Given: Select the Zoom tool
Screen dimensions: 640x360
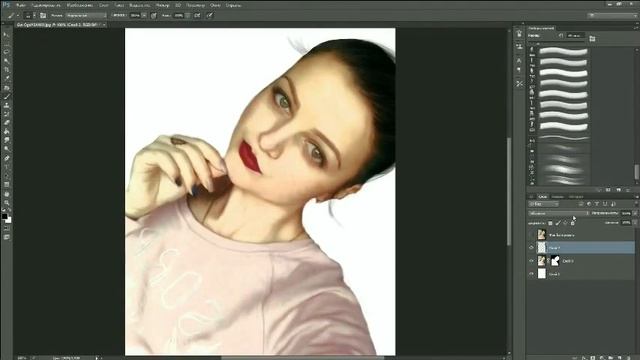Looking at the screenshot, I should point(6,202).
